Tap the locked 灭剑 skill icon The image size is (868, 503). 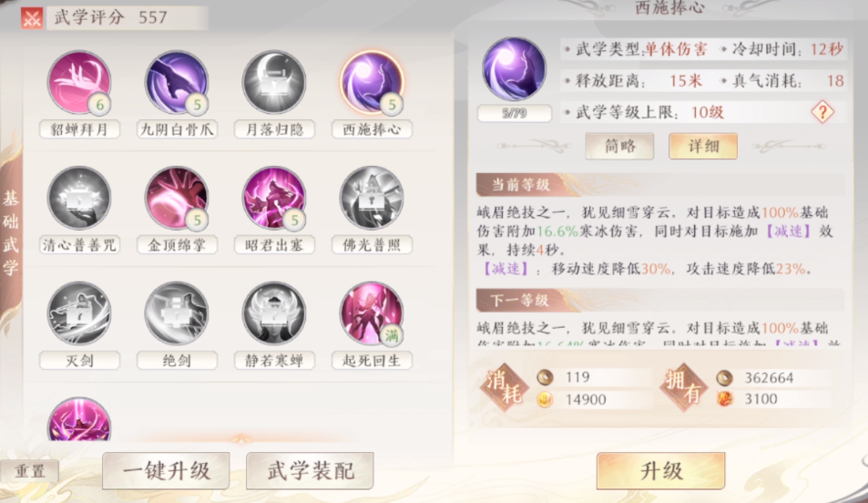(79, 313)
